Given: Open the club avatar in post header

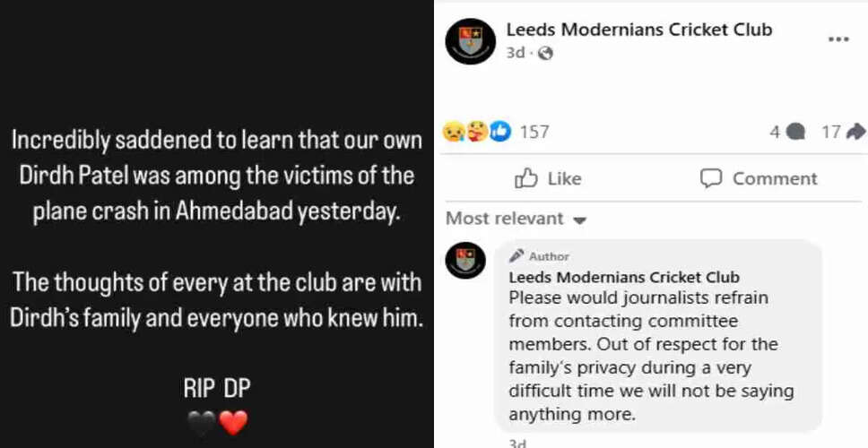Looking at the screenshot, I should (x=470, y=41).
